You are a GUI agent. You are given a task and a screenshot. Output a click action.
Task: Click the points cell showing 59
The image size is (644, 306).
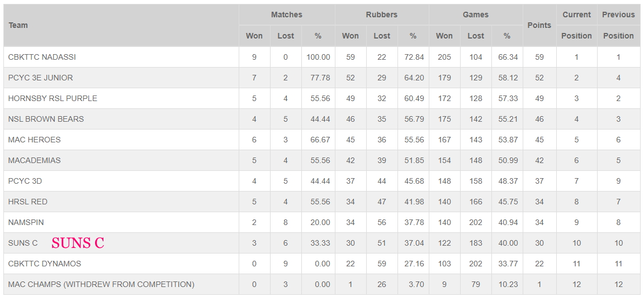[539, 58]
